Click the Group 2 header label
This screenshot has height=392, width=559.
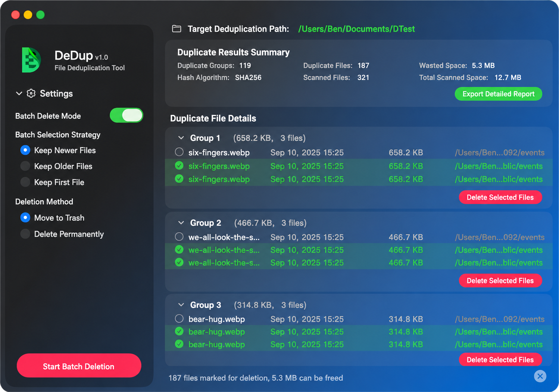tap(206, 223)
